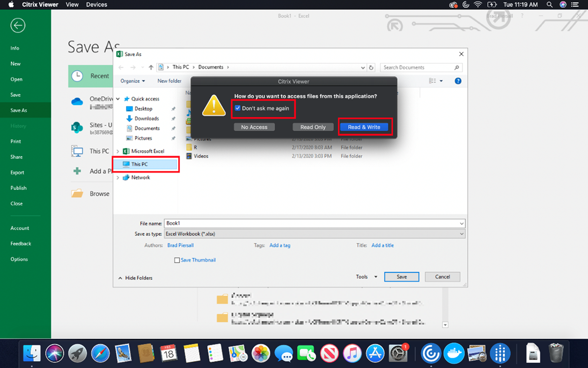The width and height of the screenshot is (588, 368).
Task: Uncheck Don't ask me again checkbox
Action: [238, 108]
